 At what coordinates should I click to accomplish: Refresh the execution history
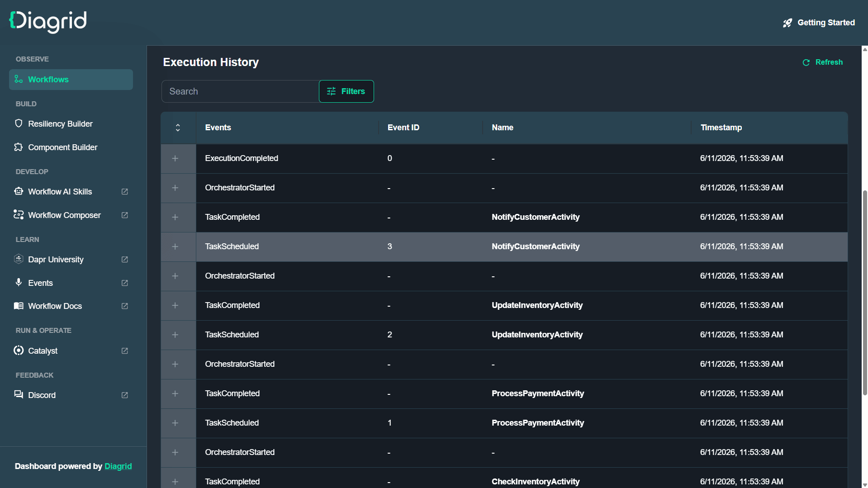[822, 62]
